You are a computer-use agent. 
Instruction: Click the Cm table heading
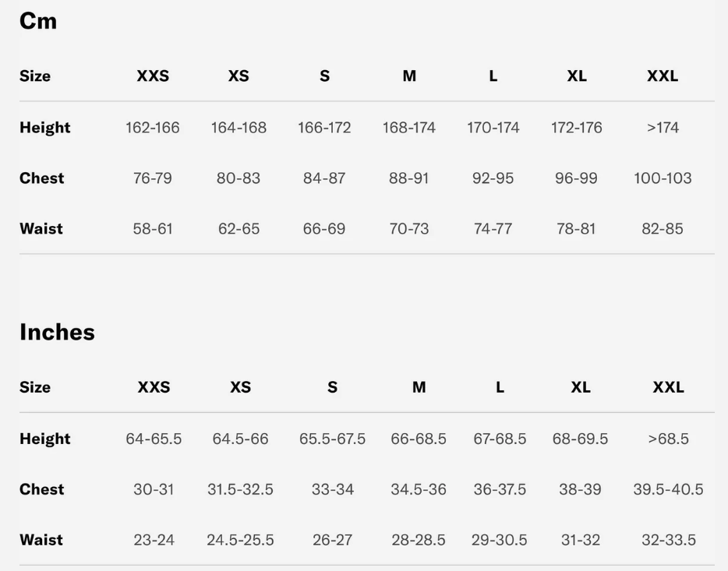[x=38, y=21]
